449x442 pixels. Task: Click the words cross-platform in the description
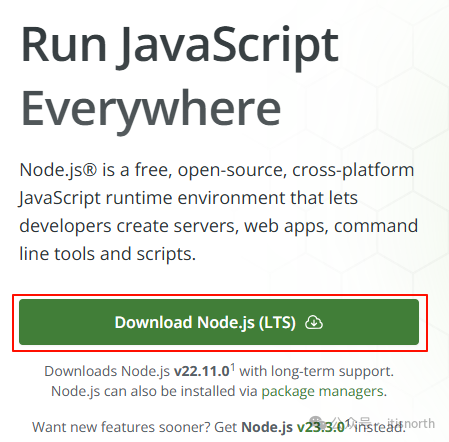(353, 171)
